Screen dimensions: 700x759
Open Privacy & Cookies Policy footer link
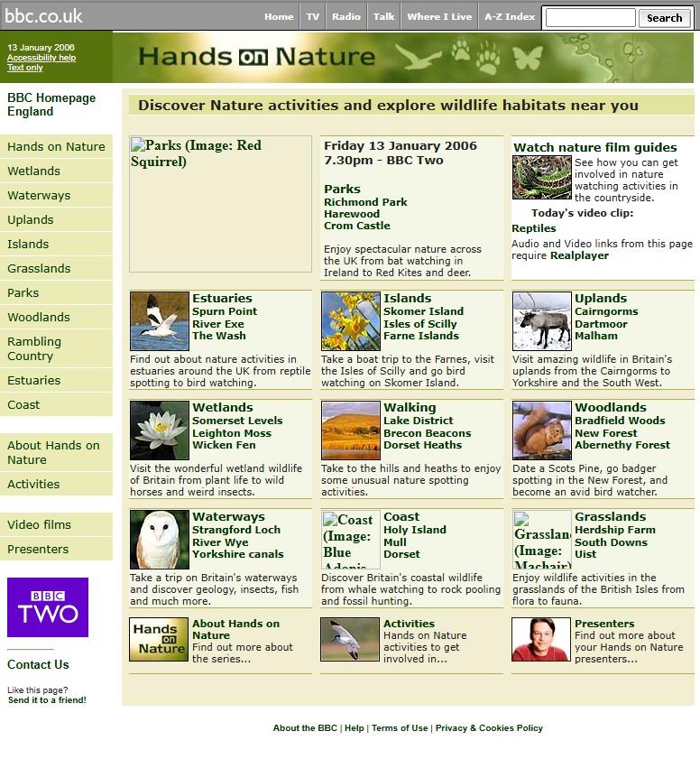[489, 728]
